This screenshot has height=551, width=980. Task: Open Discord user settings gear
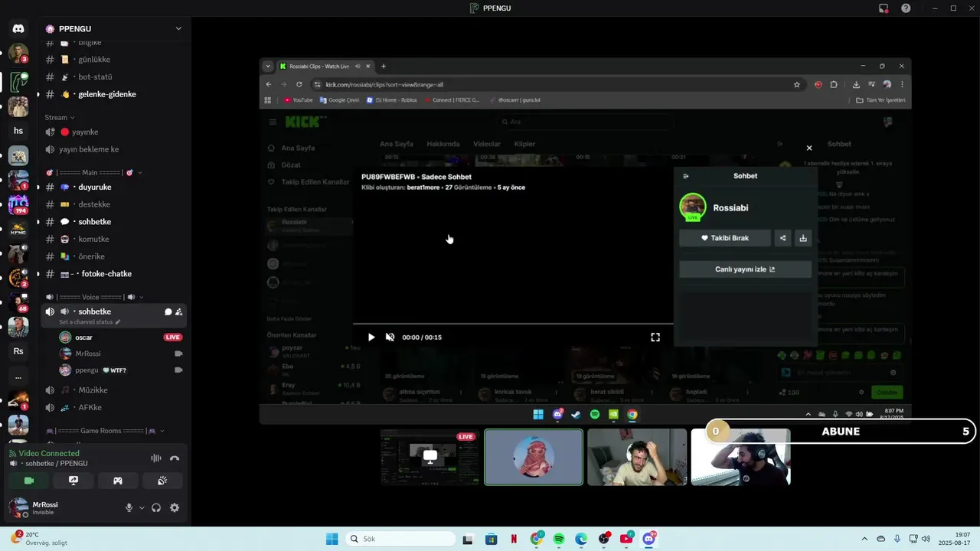tap(175, 507)
